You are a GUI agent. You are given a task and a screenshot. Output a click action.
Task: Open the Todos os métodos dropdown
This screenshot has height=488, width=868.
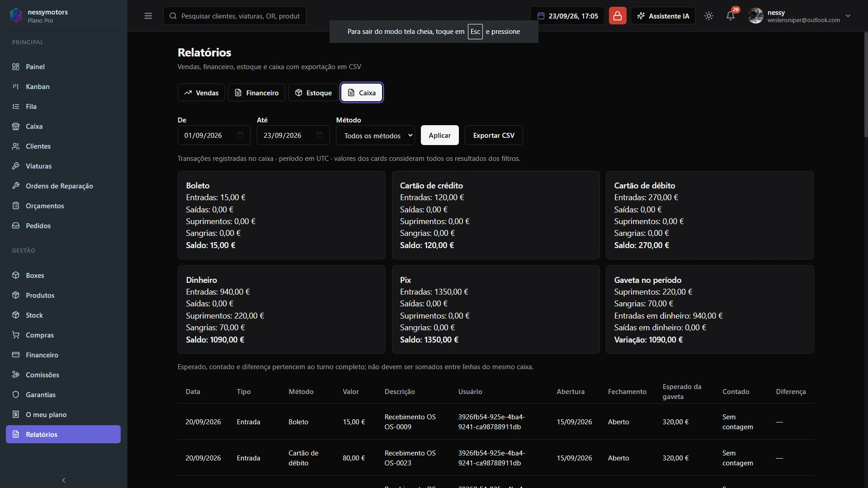click(x=375, y=135)
